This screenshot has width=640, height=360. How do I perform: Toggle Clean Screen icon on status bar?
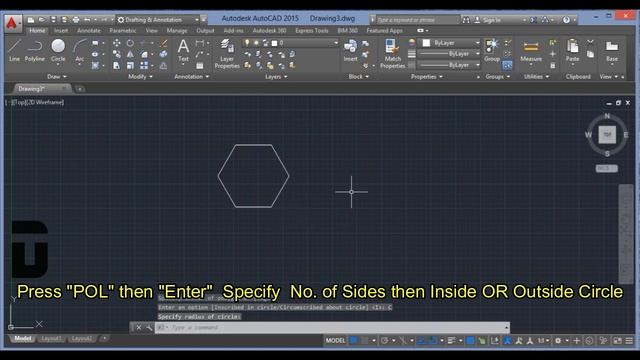coord(618,340)
